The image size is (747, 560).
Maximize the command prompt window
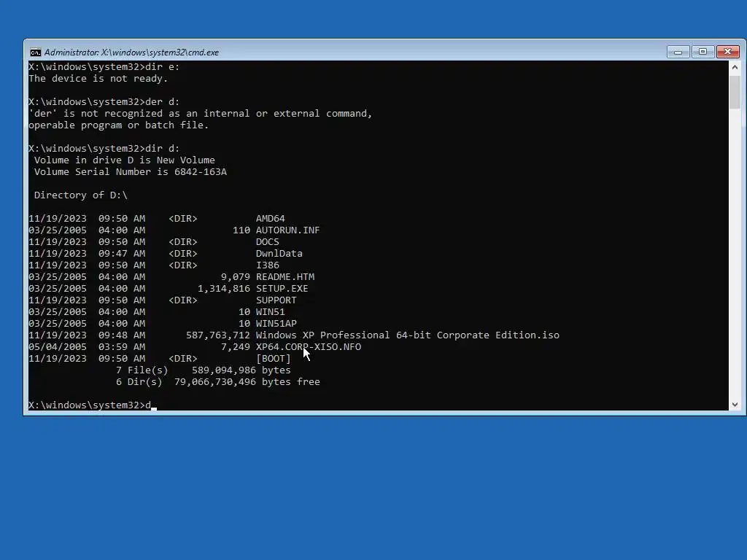point(703,52)
